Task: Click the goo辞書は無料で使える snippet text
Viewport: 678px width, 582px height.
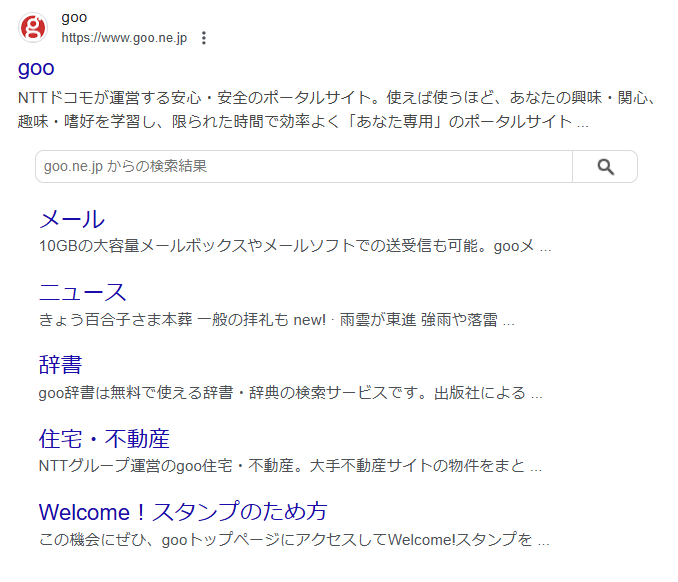Action: pyautogui.click(x=290, y=393)
